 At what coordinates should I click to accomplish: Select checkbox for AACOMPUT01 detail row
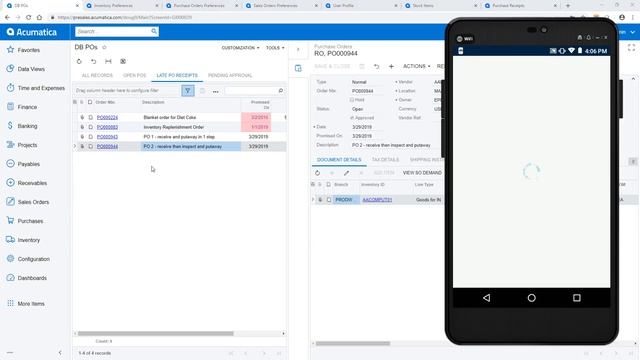pyautogui.click(x=329, y=200)
